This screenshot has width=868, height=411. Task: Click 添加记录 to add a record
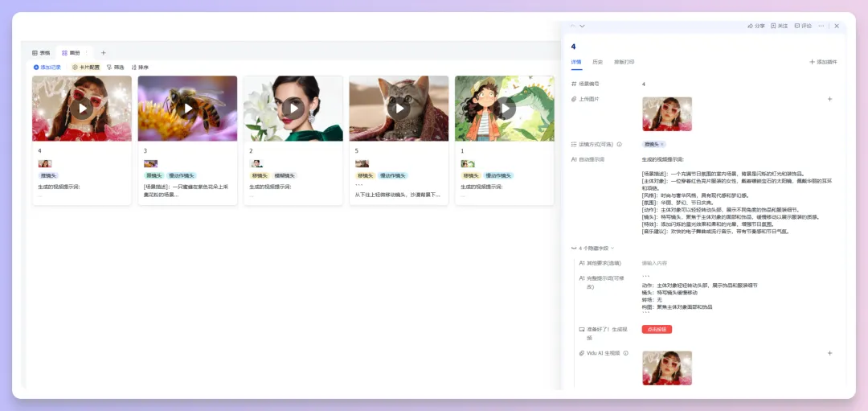[x=47, y=68]
